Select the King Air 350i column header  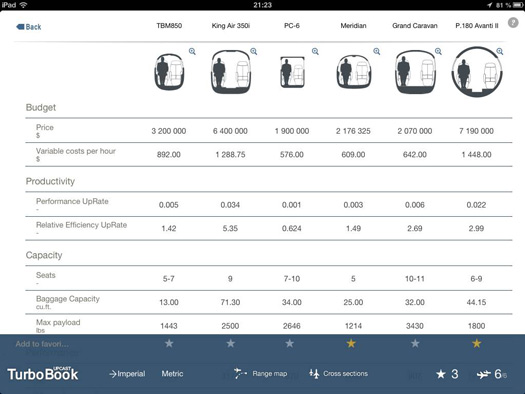click(231, 26)
